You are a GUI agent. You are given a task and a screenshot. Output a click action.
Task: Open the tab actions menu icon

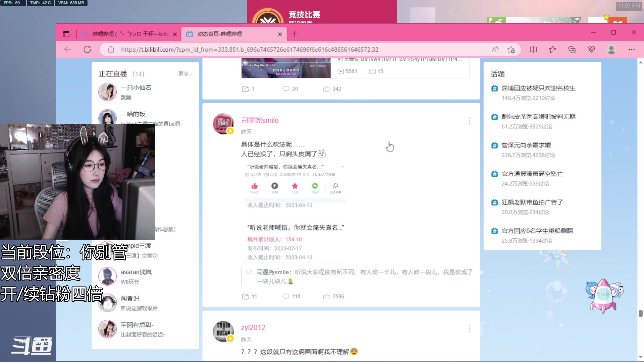pyautogui.click(x=66, y=34)
